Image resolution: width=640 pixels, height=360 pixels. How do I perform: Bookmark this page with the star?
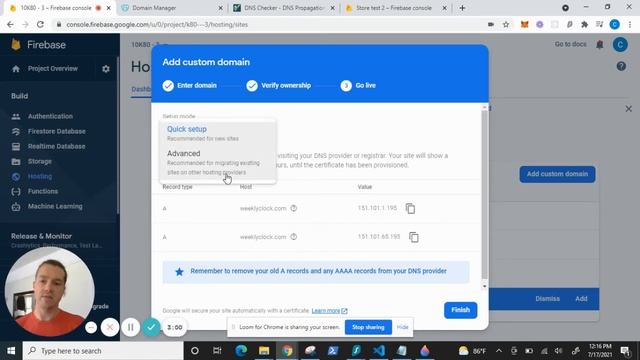tap(506, 24)
